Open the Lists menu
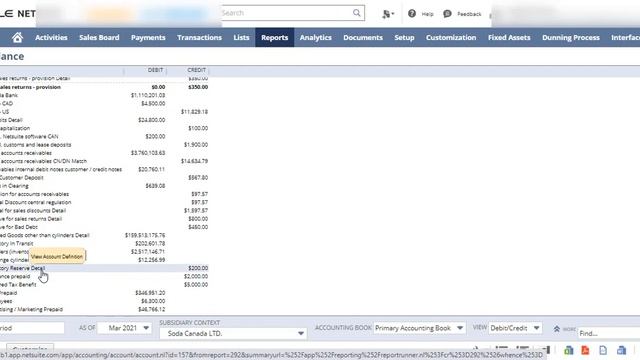The height and width of the screenshot is (360, 640). click(x=241, y=38)
